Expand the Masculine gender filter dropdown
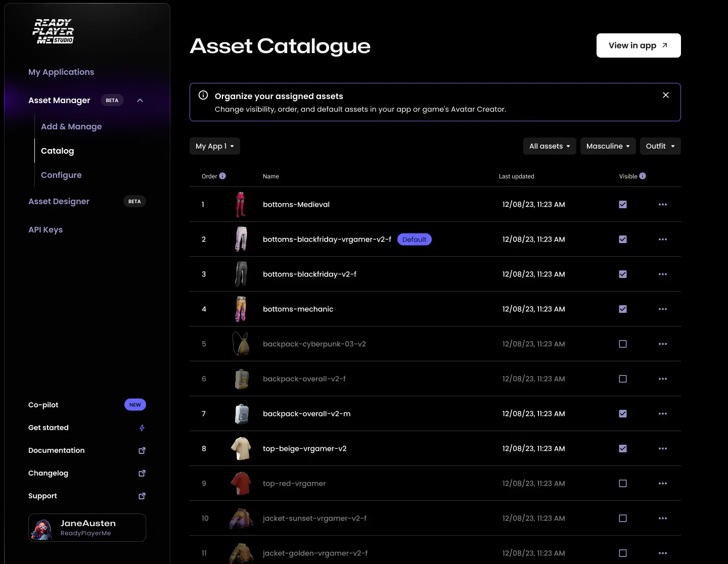Viewport: 728px width, 564px height. coord(608,146)
